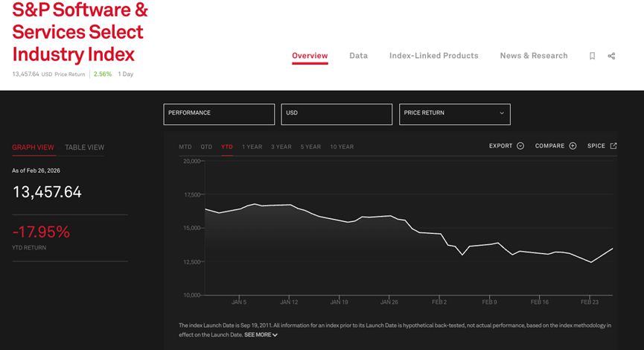Switch to Graph View
This screenshot has width=644, height=350.
coord(33,147)
